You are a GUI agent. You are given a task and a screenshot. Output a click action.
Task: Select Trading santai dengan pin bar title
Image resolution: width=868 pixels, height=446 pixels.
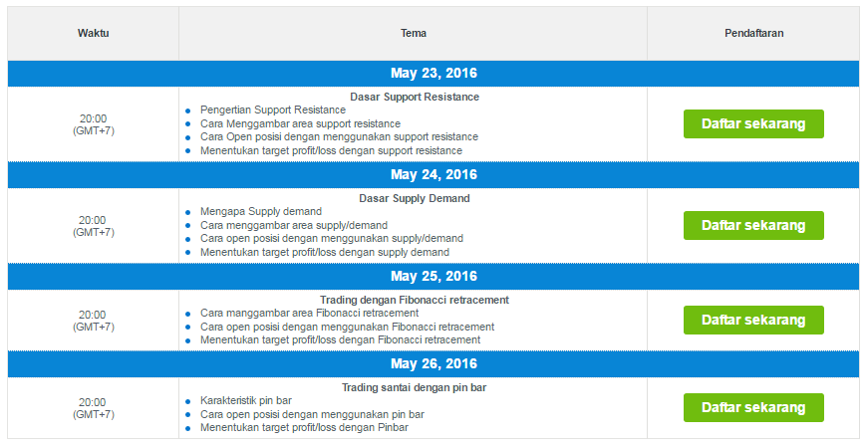(x=415, y=388)
